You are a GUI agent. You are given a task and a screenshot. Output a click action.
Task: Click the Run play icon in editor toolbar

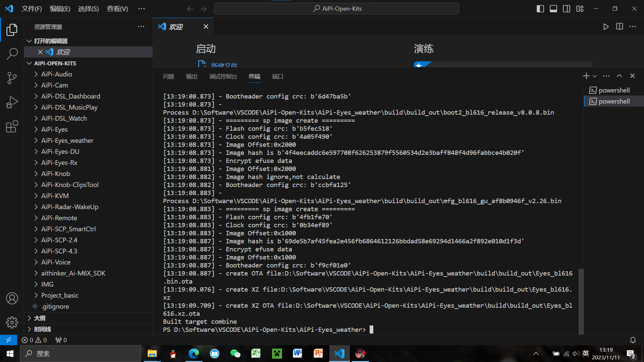pyautogui.click(x=606, y=26)
